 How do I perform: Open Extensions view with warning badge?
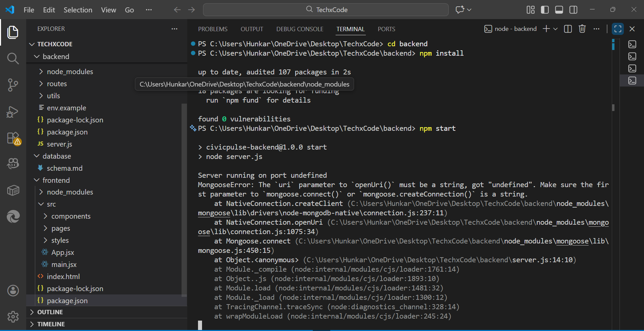(13, 138)
